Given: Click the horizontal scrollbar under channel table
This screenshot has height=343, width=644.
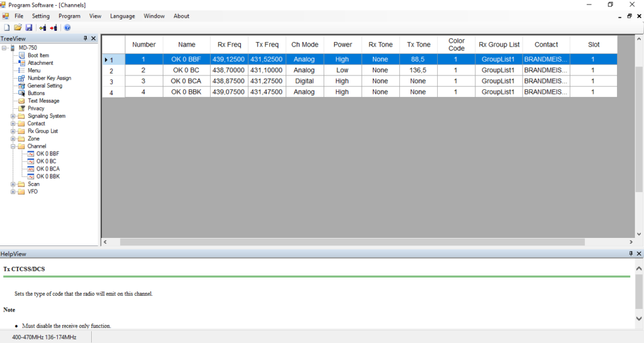Looking at the screenshot, I should [352, 242].
